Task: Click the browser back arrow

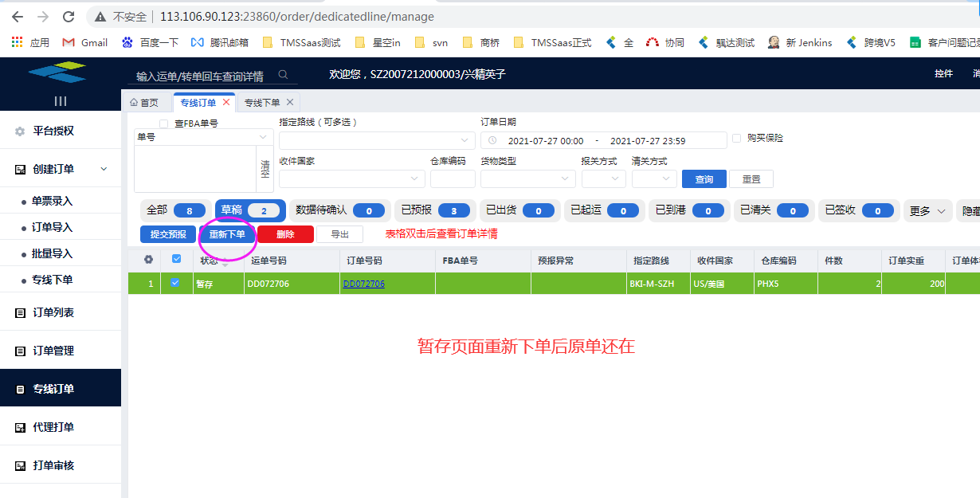Action: tap(18, 16)
